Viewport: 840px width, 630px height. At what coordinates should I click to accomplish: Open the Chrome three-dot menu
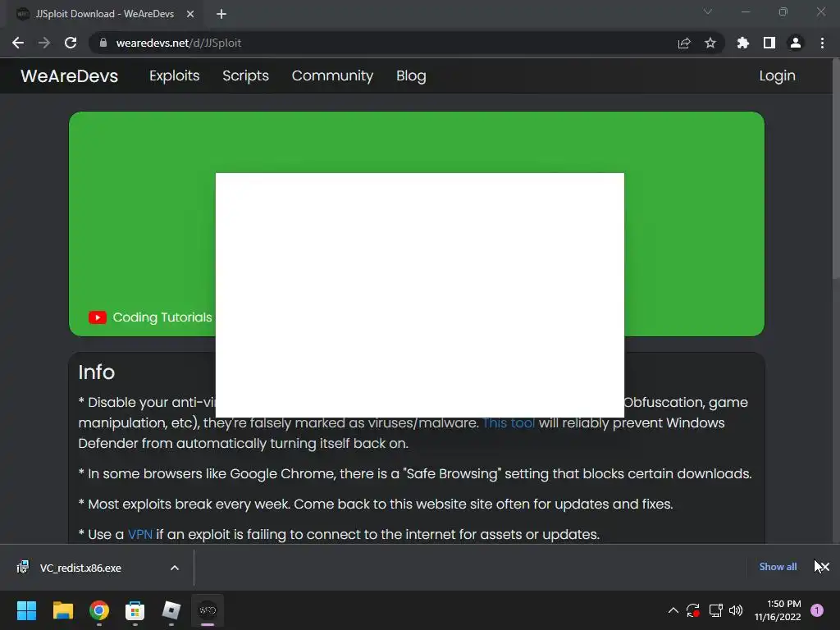(822, 43)
